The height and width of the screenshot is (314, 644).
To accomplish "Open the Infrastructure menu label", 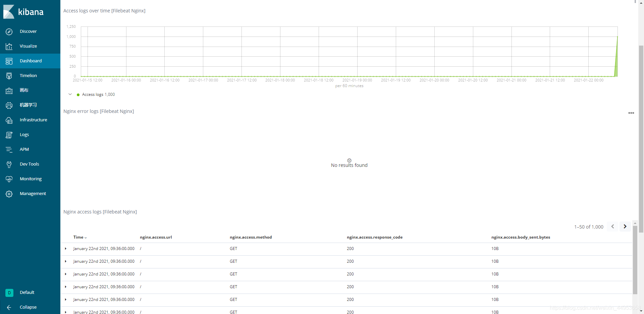I will click(33, 120).
